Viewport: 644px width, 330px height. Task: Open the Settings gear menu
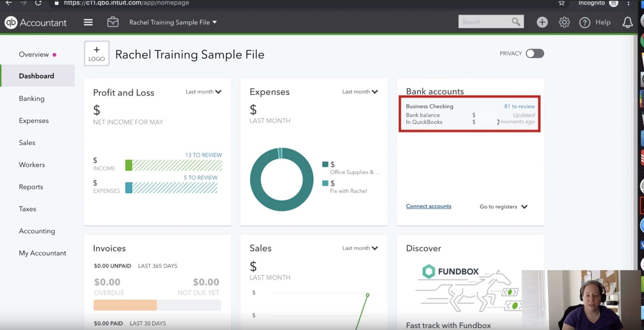[564, 22]
